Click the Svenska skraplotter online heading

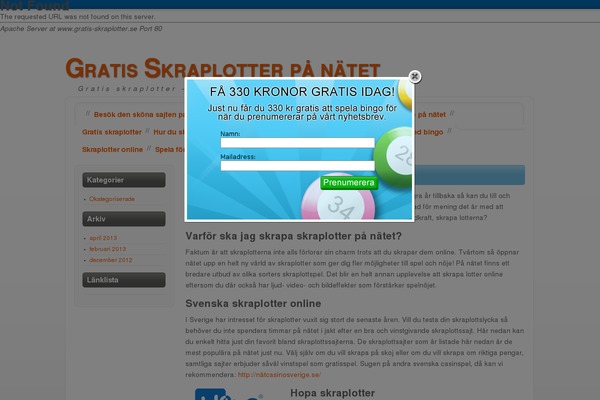(253, 304)
